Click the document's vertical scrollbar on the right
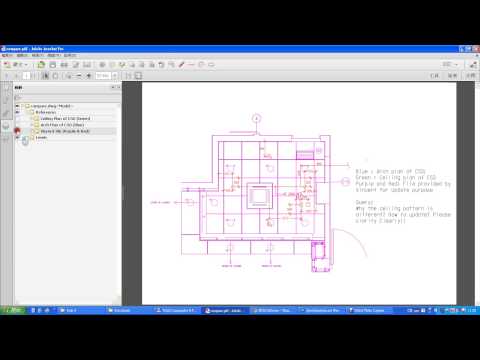Screen dimensions: 480x360 click(477, 193)
